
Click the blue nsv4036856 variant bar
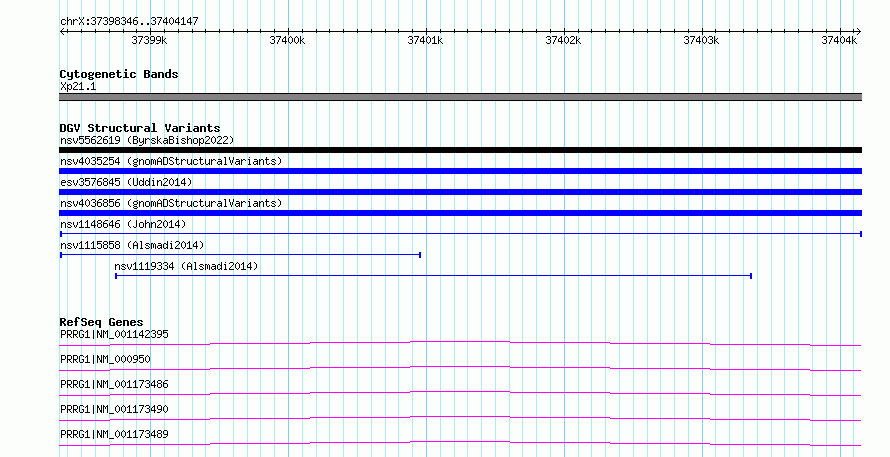pos(460,213)
